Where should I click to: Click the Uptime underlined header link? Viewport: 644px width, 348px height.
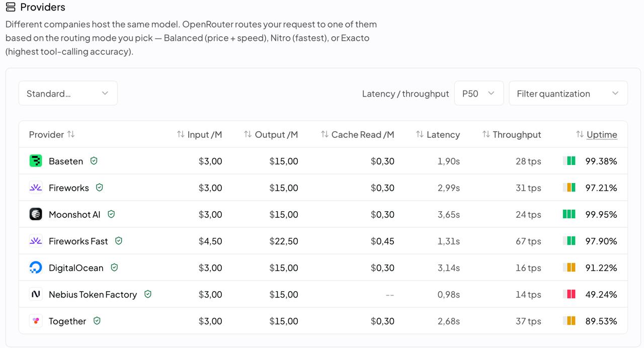point(602,134)
